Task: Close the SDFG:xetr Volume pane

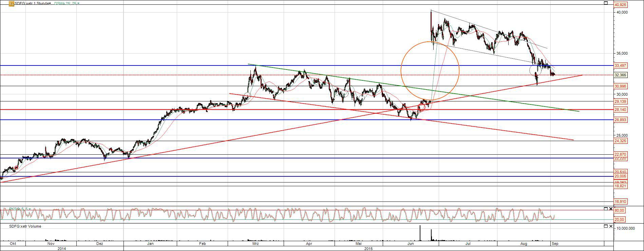Action: pyautogui.click(x=611, y=226)
